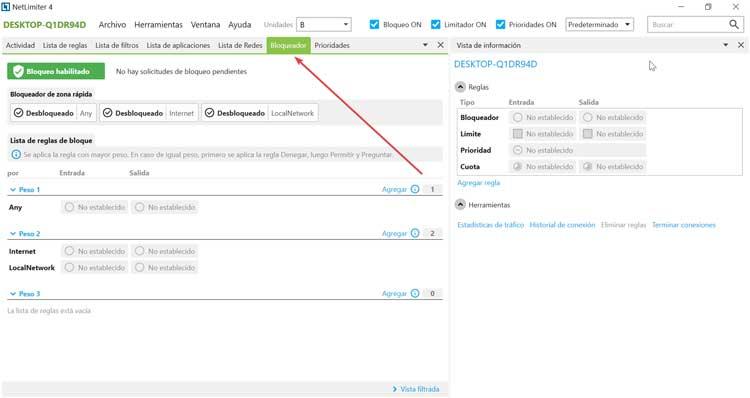The image size is (750, 398).
Task: Open the left panel tab overflow dropdown arrow
Action: pos(425,45)
